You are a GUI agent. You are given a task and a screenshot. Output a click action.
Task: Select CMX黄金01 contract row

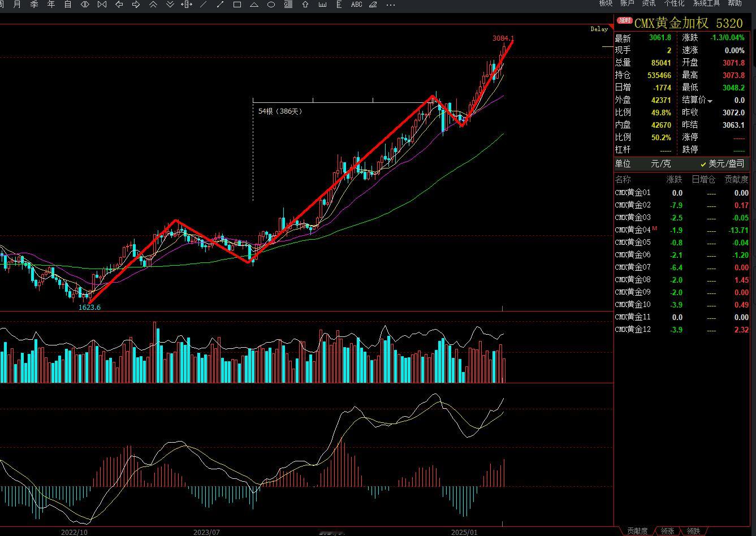click(682, 193)
